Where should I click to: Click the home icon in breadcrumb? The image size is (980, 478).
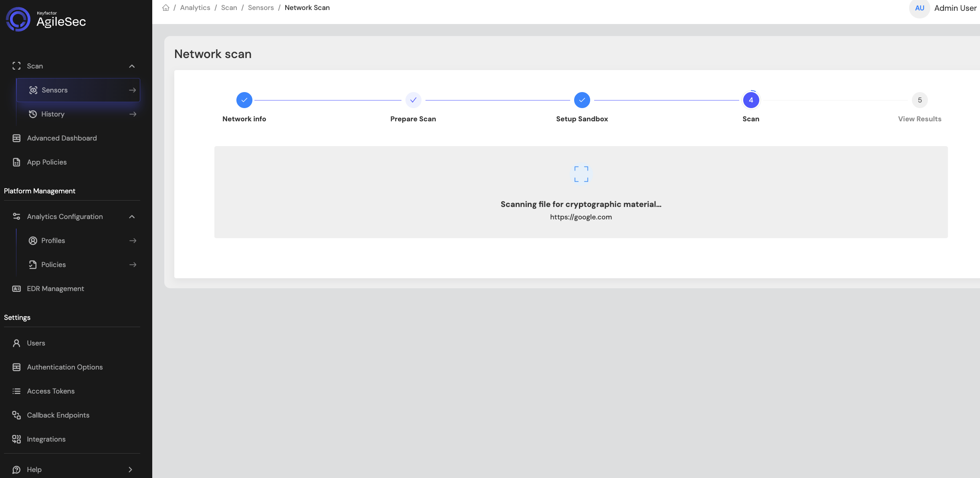tap(165, 8)
